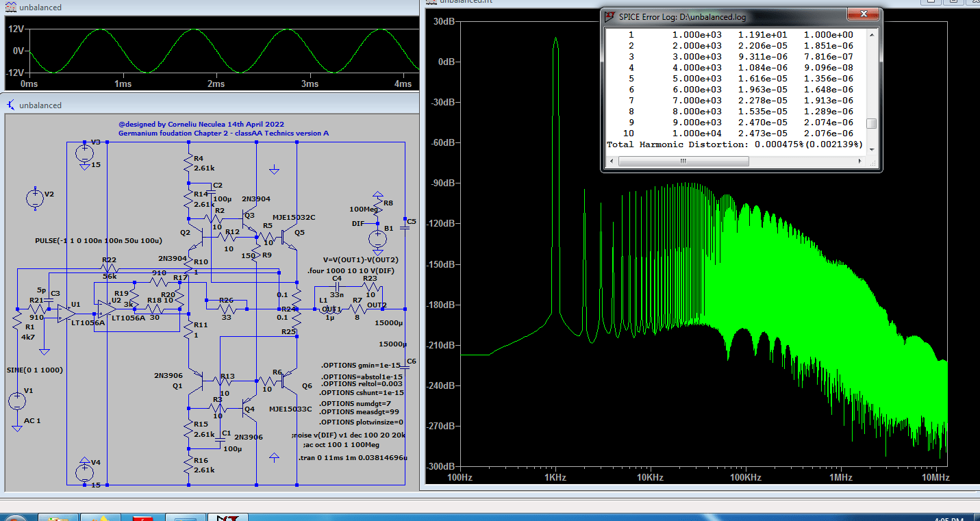
Task: Select the U2 op-amp symbol
Action: coord(105,309)
